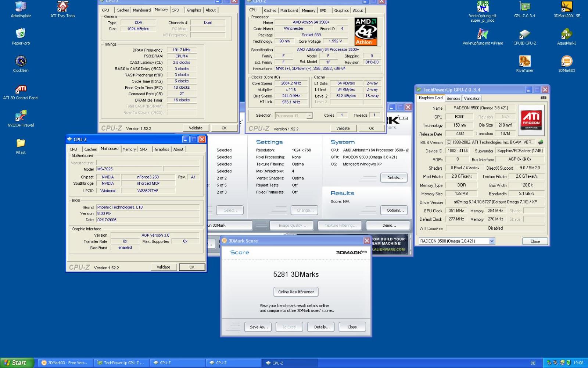Select CPU tab in Mainboard CPU-Z window

click(73, 149)
